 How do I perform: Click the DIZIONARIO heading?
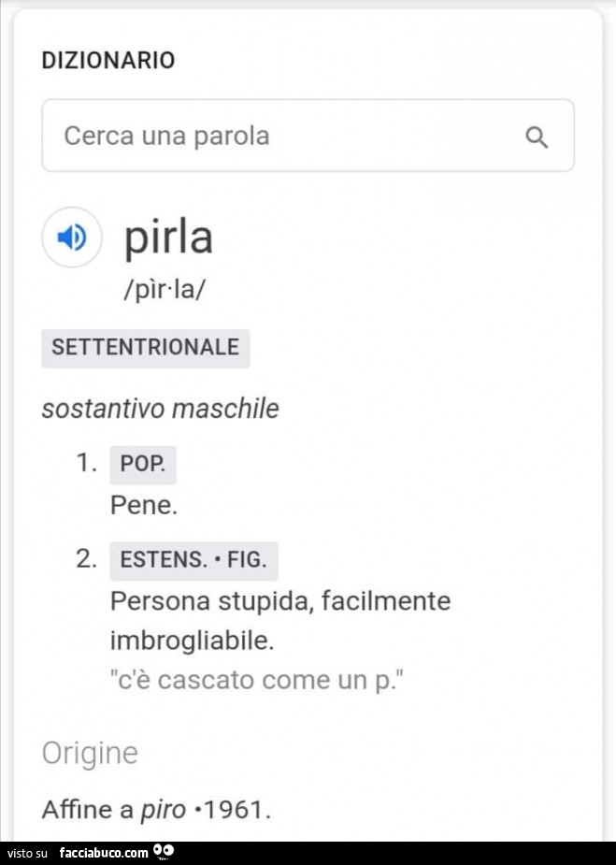pos(108,61)
